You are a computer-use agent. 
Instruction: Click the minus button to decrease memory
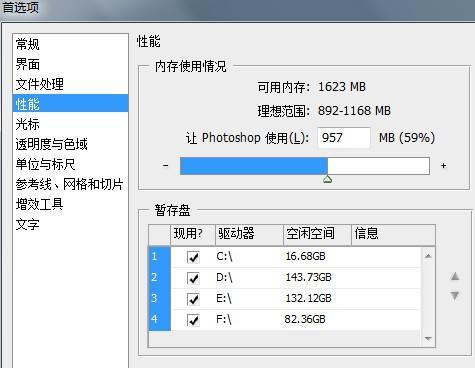[x=166, y=165]
